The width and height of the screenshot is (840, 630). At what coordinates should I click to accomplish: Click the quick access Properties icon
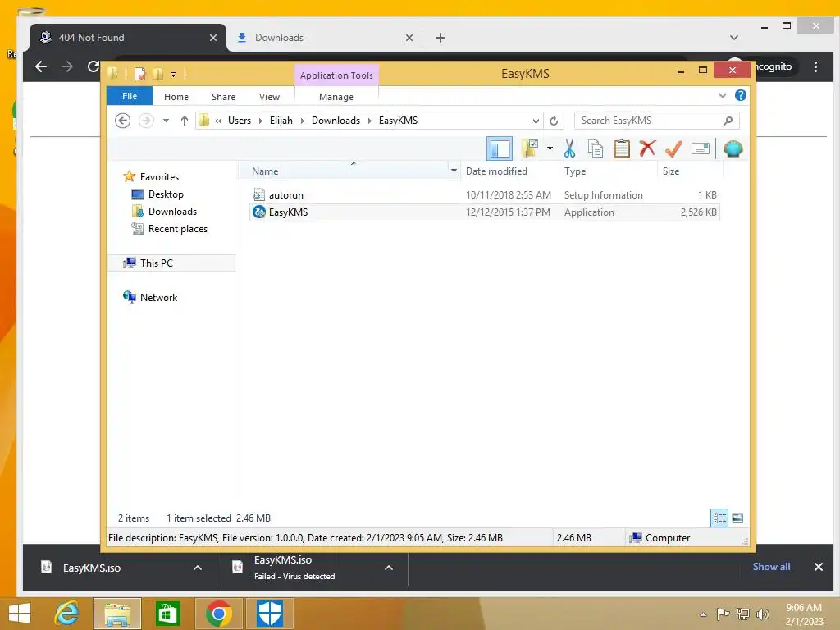[x=139, y=73]
